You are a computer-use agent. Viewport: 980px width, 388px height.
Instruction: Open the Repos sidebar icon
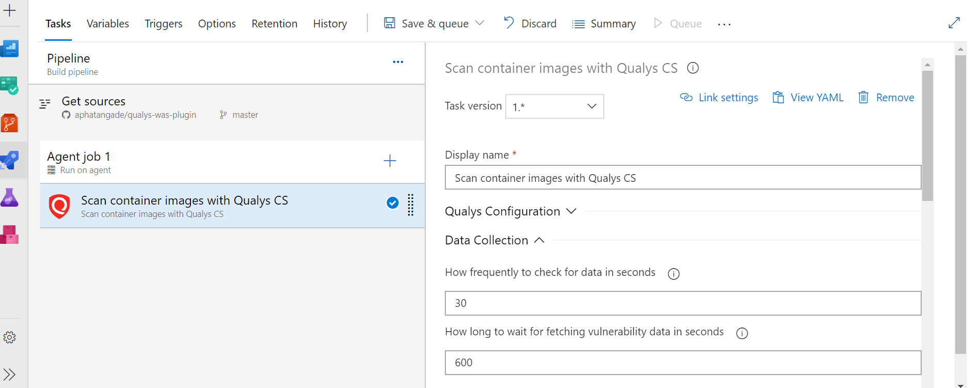pos(9,123)
